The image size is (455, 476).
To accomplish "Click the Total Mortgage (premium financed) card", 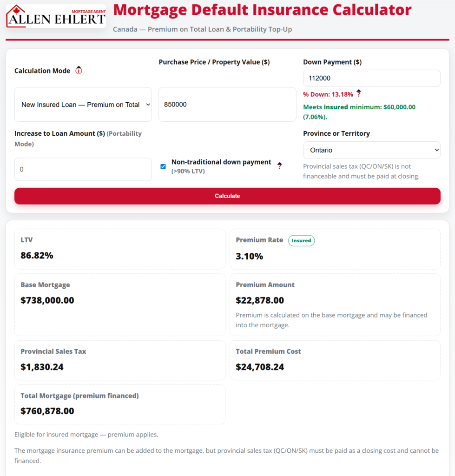I will tap(120, 404).
